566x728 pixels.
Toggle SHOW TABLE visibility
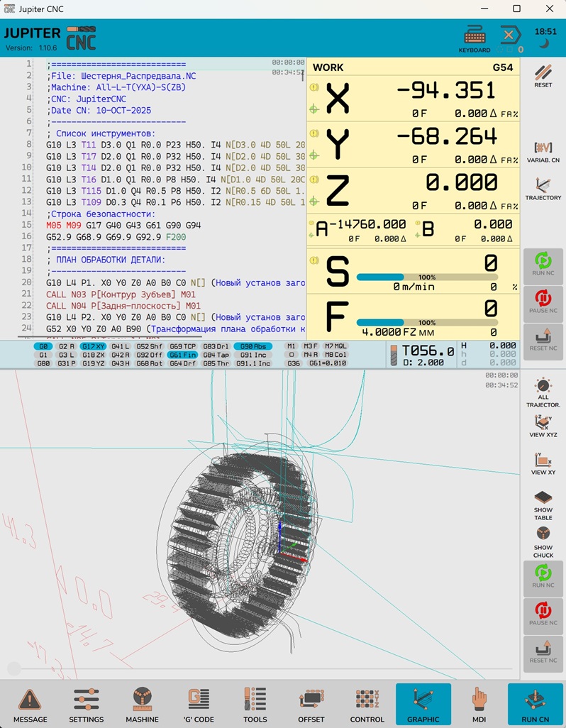[543, 504]
